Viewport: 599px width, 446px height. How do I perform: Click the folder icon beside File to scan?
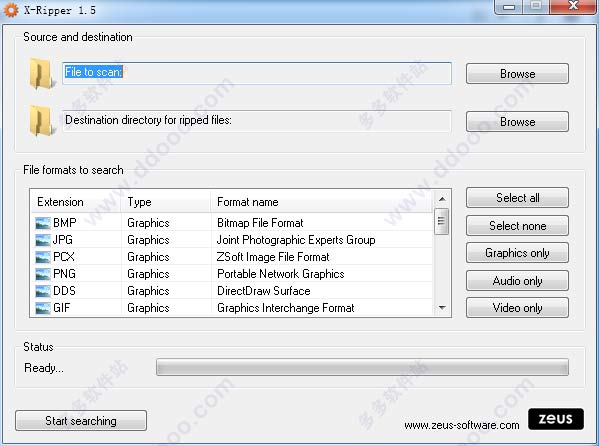tap(42, 74)
